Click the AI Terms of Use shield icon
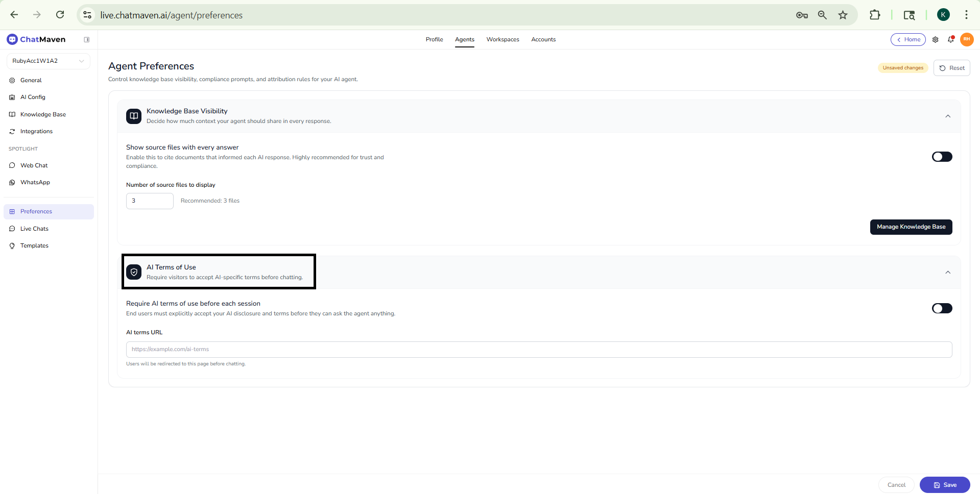This screenshot has width=980, height=494. 134,273
